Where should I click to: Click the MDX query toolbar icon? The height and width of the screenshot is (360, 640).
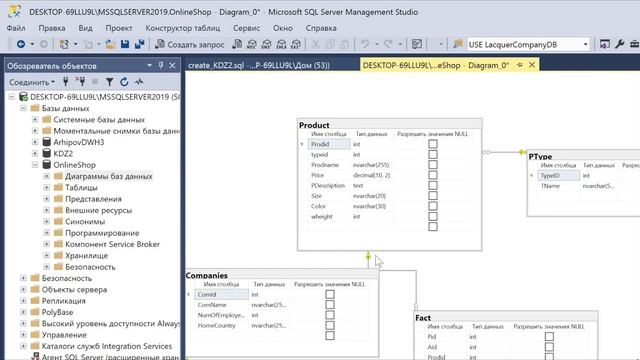click(x=252, y=44)
